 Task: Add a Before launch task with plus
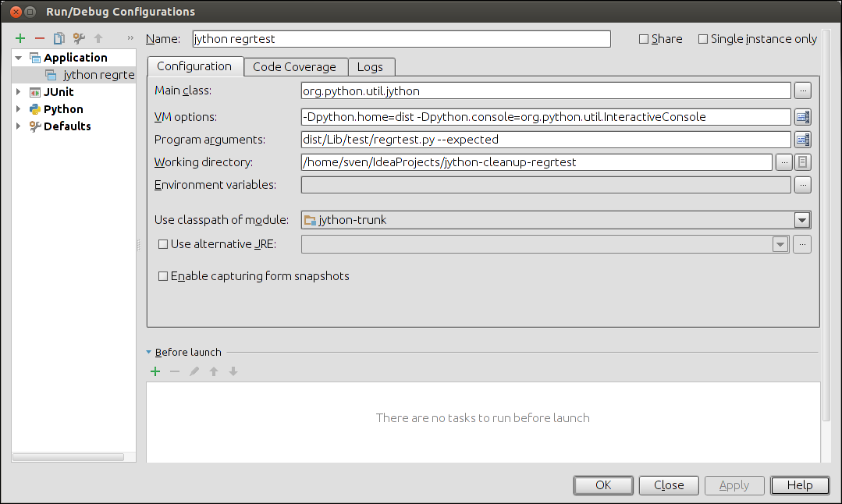pos(155,371)
